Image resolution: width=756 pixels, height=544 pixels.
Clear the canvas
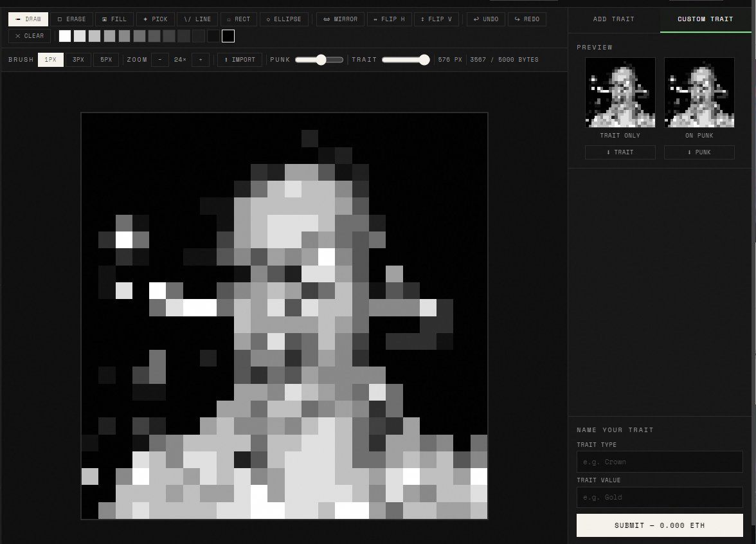click(30, 36)
